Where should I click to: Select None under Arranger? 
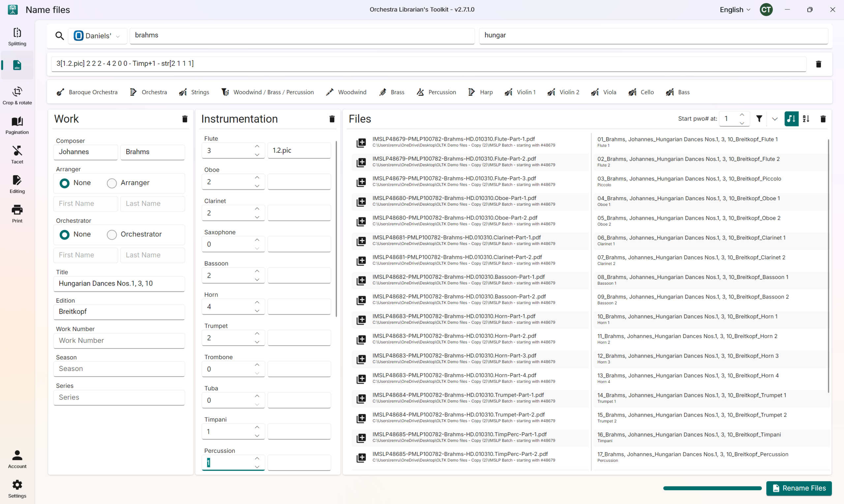(65, 183)
